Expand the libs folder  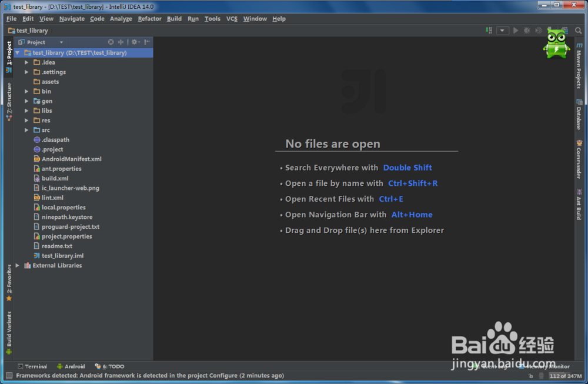[26, 111]
